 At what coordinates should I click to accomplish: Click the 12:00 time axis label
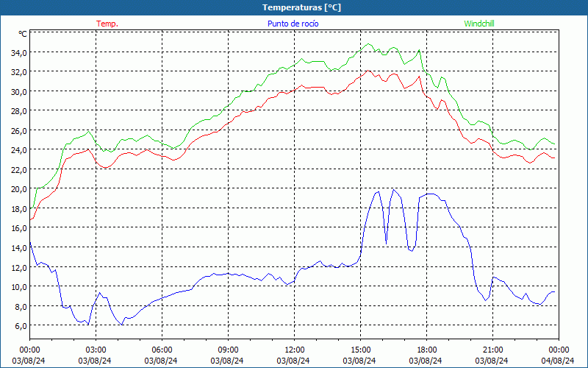click(x=295, y=350)
